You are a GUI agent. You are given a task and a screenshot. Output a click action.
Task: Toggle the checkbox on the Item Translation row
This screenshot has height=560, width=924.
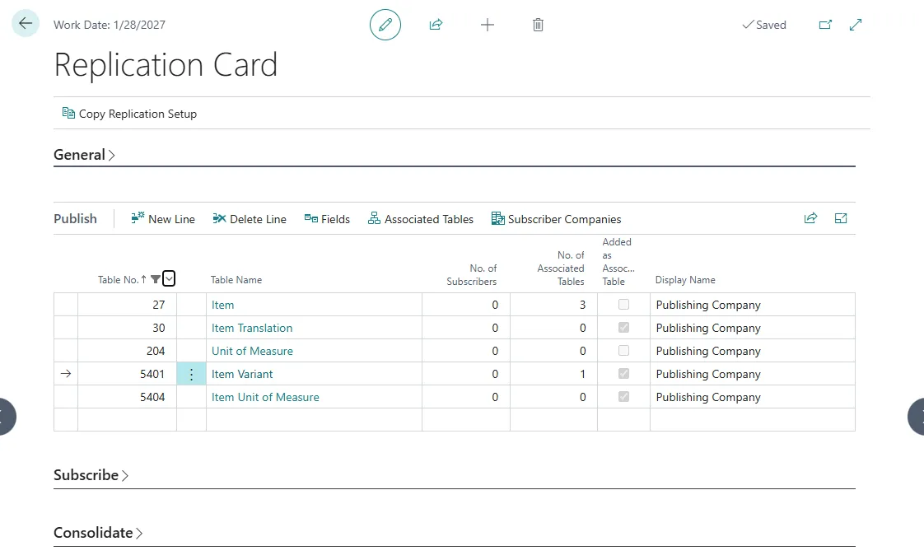pyautogui.click(x=623, y=328)
